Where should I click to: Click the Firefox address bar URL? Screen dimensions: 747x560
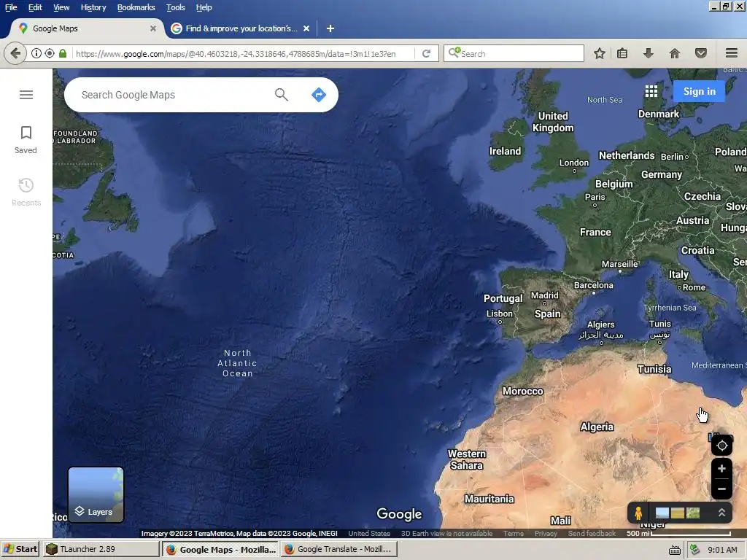click(x=236, y=54)
